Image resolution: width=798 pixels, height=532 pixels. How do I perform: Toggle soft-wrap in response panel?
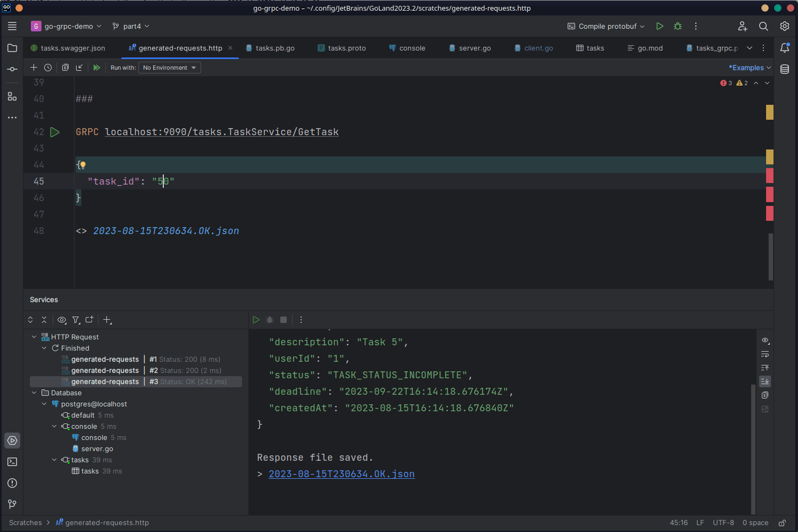[765, 354]
